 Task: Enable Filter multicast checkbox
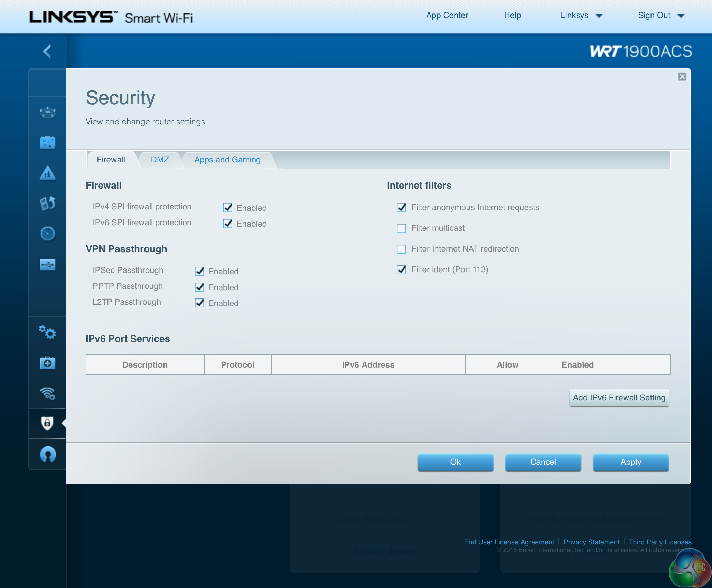coord(401,228)
